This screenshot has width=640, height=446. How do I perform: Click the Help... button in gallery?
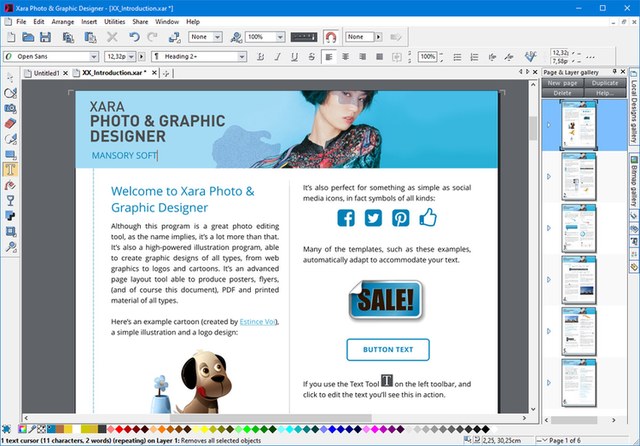tap(605, 93)
